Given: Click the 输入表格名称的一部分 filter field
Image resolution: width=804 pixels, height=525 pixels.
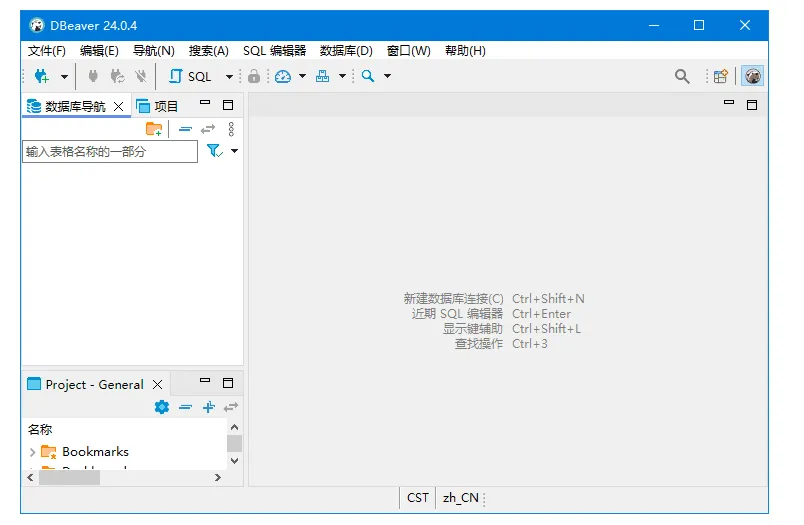Looking at the screenshot, I should (110, 151).
